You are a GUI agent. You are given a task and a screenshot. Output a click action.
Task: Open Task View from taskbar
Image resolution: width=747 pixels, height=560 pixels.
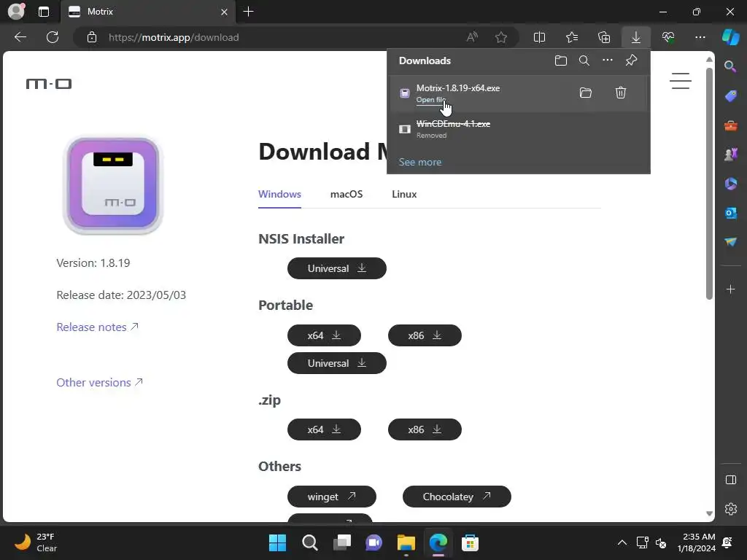coord(341,542)
